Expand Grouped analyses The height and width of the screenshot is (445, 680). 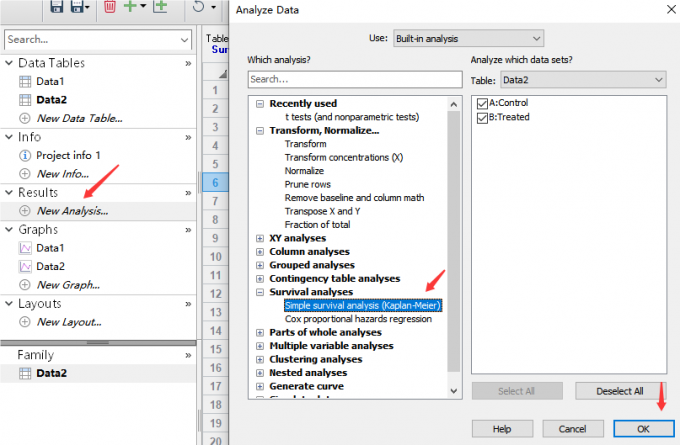260,265
